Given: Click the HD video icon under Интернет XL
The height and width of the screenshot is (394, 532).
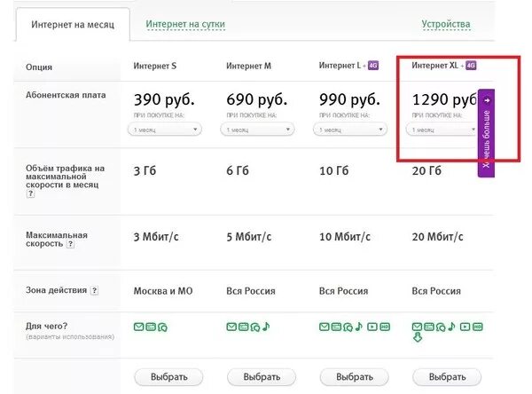Looking at the screenshot, I should (x=477, y=327).
